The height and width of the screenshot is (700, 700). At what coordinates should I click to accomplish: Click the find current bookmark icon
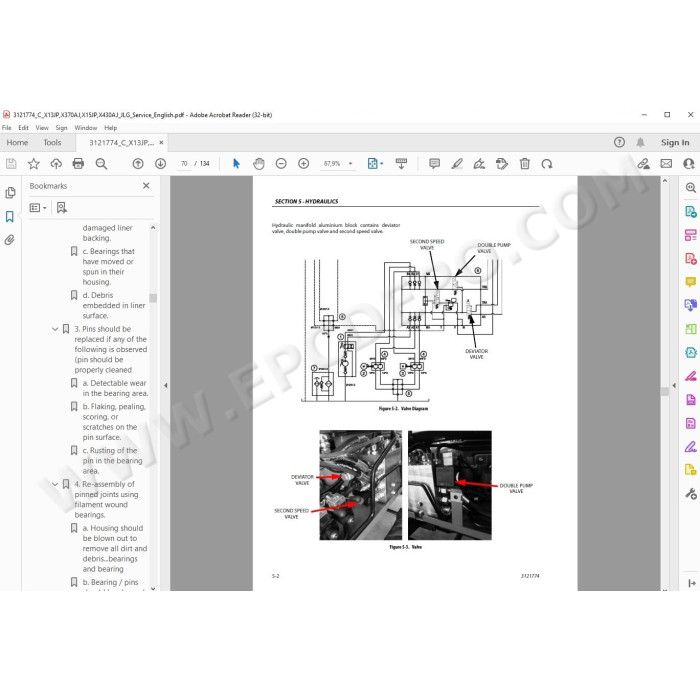62,208
